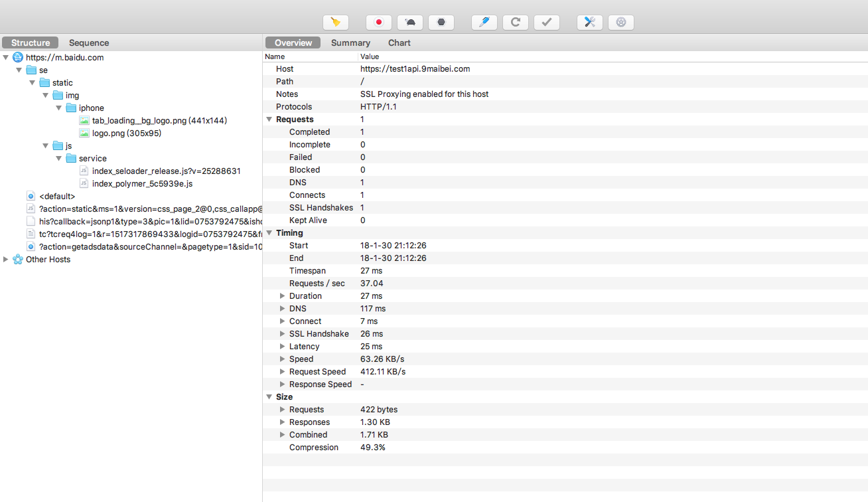868x502 pixels.
Task: Click the 'js' folder icon
Action: pyautogui.click(x=58, y=145)
